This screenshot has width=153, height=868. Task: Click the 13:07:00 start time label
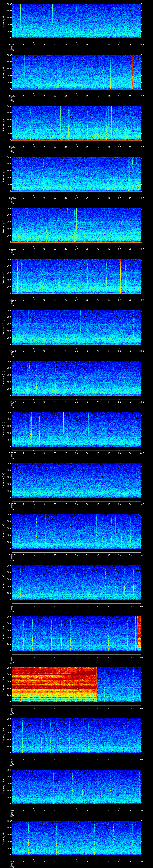point(12,351)
